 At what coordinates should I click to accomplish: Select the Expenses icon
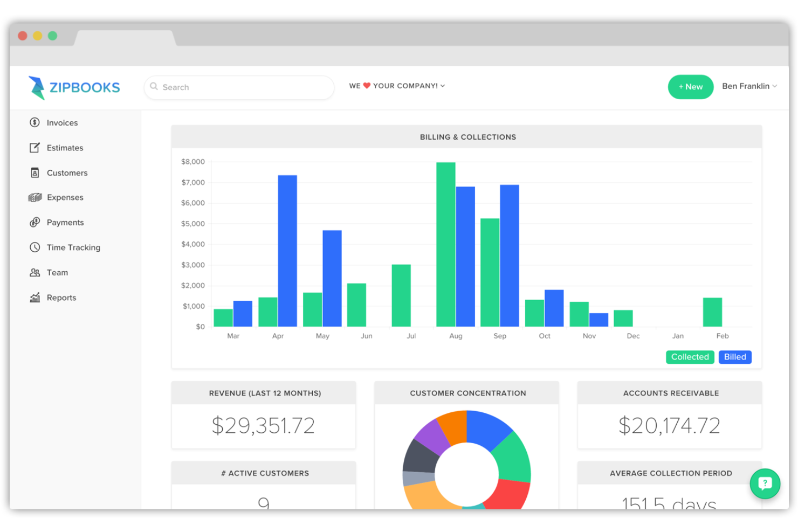[x=34, y=197]
